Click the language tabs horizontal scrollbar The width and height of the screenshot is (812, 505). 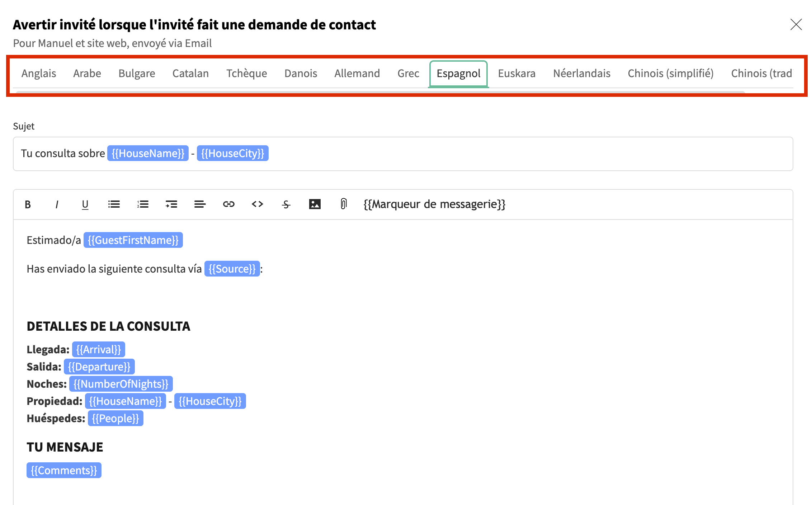point(380,92)
